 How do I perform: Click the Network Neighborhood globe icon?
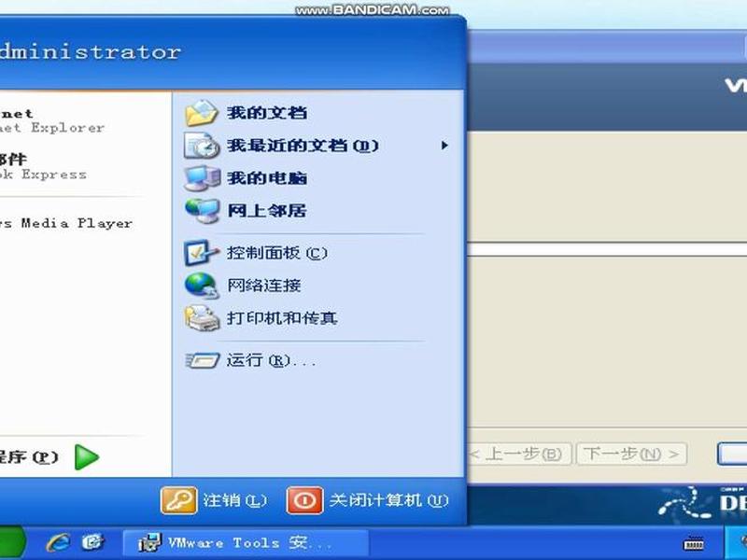point(202,211)
